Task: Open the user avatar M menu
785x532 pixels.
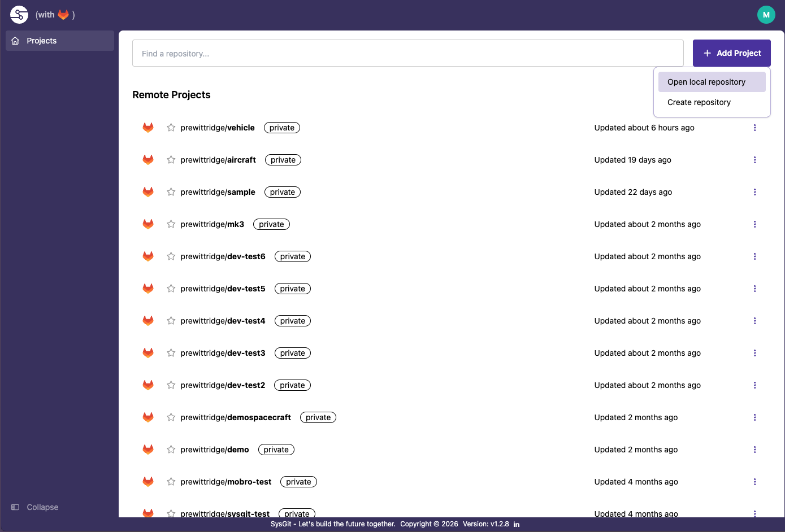Action: [766, 15]
